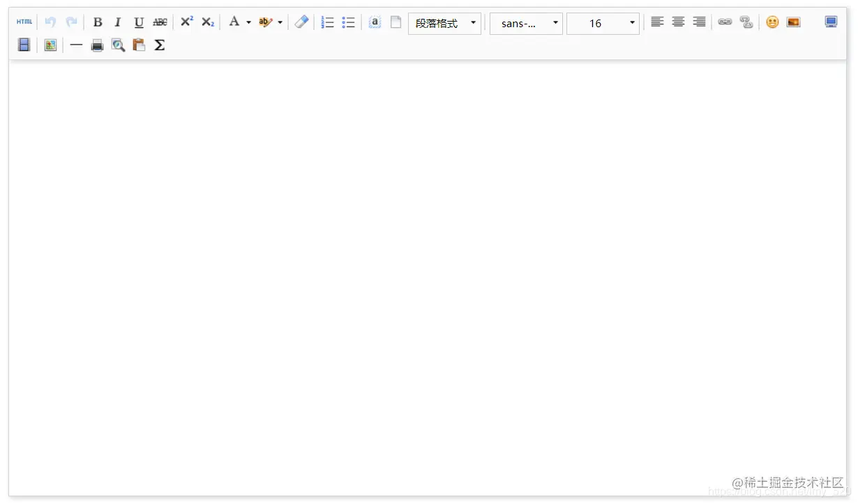Open the emoticon smiley picker
The height and width of the screenshot is (504, 858).
coord(772,22)
